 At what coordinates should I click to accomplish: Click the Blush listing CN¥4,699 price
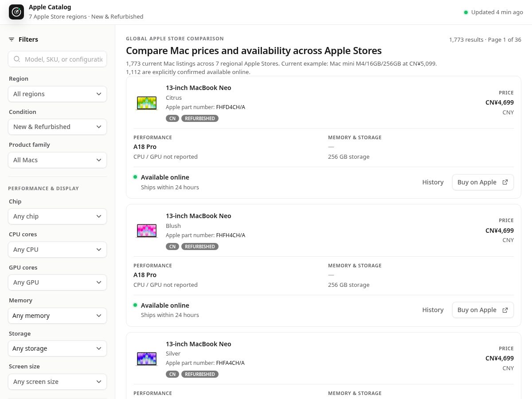point(500,231)
